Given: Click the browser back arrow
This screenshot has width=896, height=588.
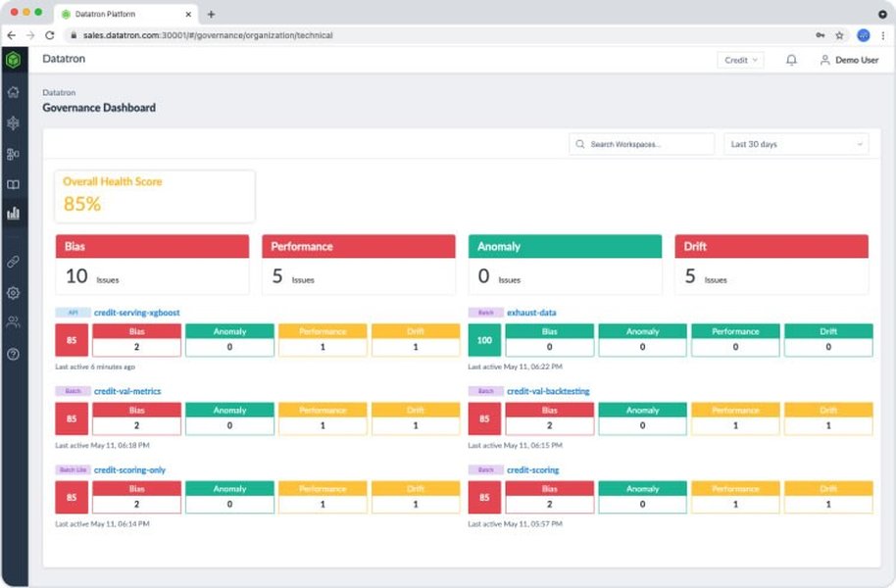Looking at the screenshot, I should [x=12, y=35].
